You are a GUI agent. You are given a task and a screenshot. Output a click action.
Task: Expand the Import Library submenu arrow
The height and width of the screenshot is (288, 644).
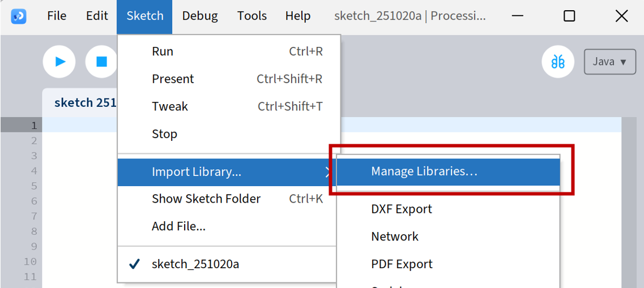click(x=328, y=172)
